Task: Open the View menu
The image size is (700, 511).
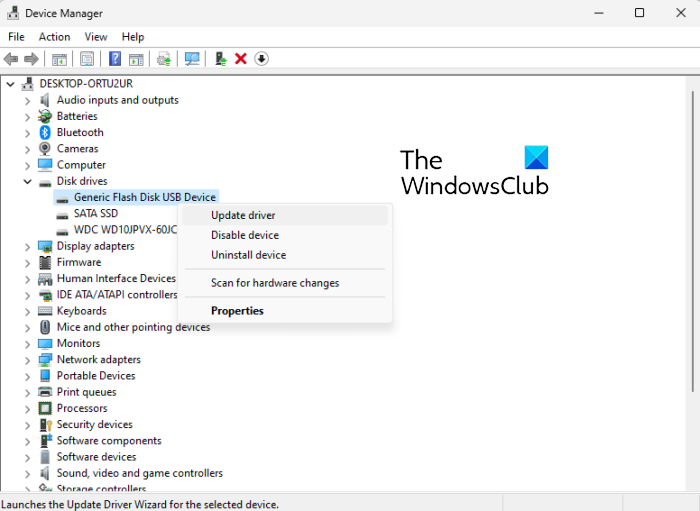Action: pyautogui.click(x=96, y=37)
